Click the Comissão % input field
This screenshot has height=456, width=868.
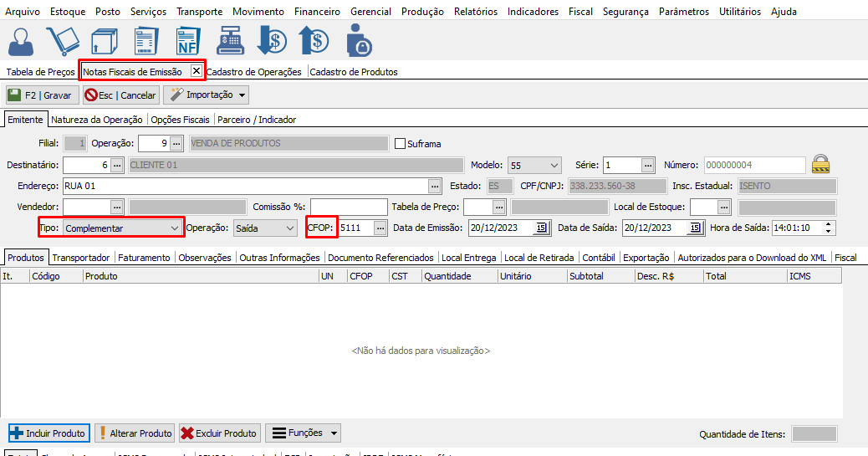(x=348, y=207)
